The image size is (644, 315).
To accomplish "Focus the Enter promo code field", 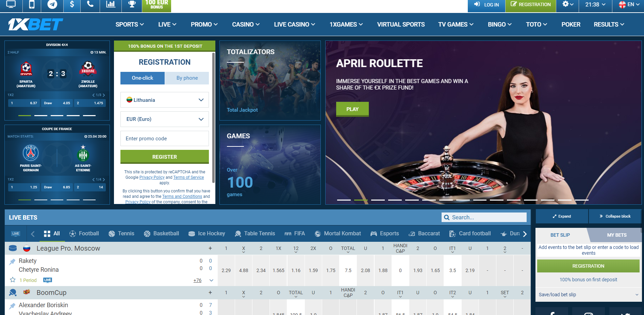I will [165, 139].
